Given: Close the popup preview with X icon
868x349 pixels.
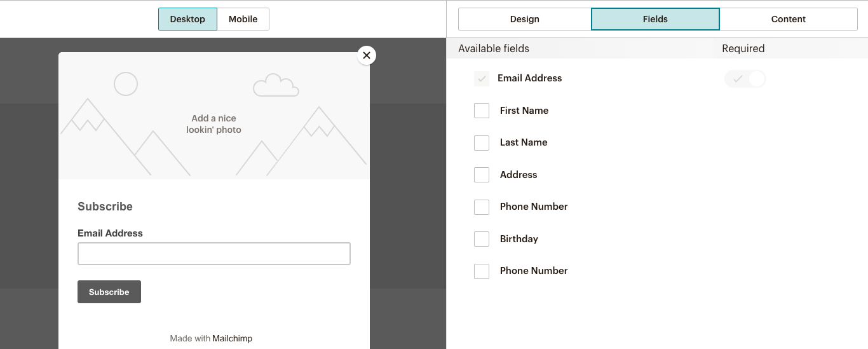Looking at the screenshot, I should pos(367,55).
